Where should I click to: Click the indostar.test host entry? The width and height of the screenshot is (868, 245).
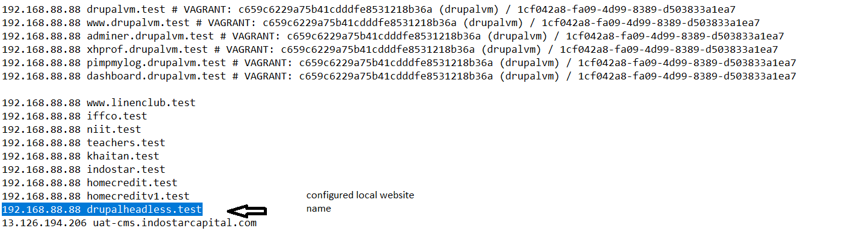point(84,169)
